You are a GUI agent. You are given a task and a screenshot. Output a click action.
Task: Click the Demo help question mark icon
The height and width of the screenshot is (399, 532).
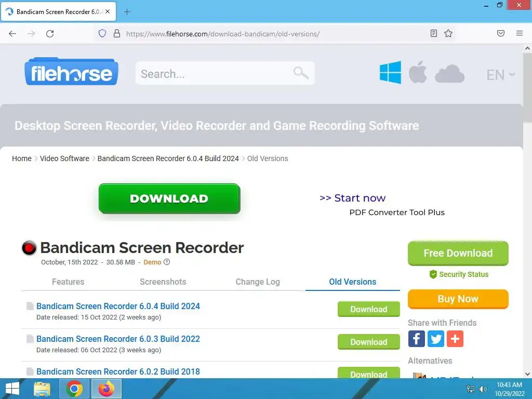tap(167, 262)
